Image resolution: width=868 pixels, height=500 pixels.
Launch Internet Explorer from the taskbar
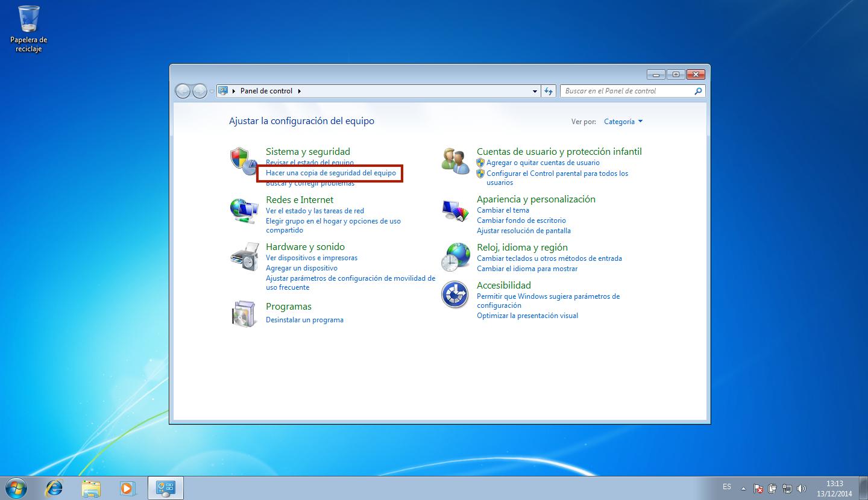[55, 487]
